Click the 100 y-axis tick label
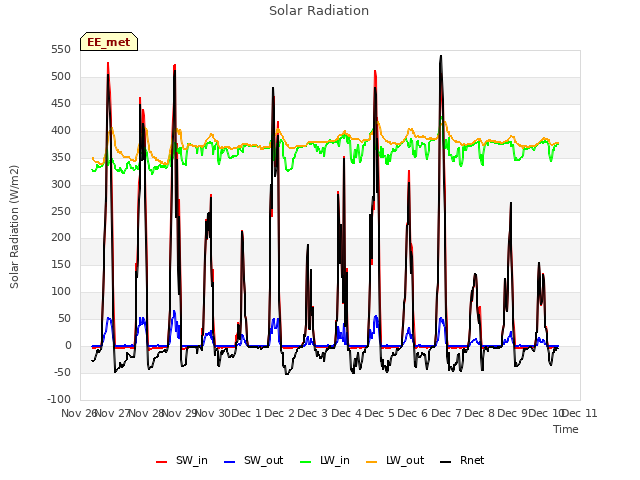Image resolution: width=640 pixels, height=480 pixels. click(61, 291)
